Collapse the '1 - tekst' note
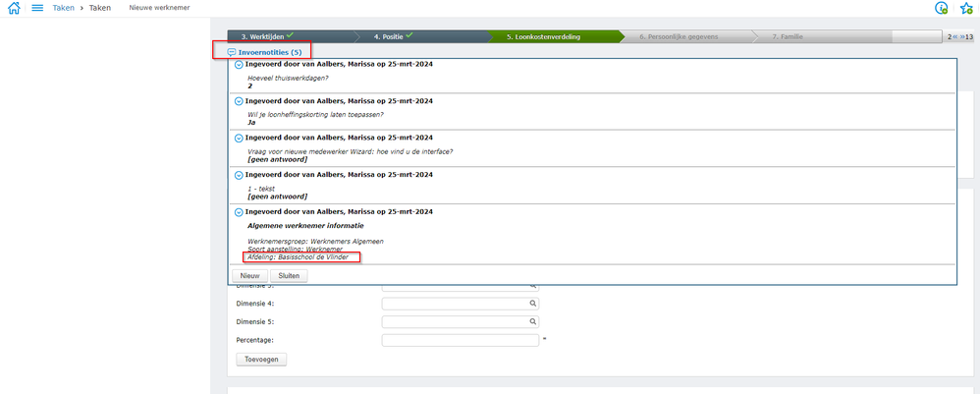The height and width of the screenshot is (394, 980). 238,175
